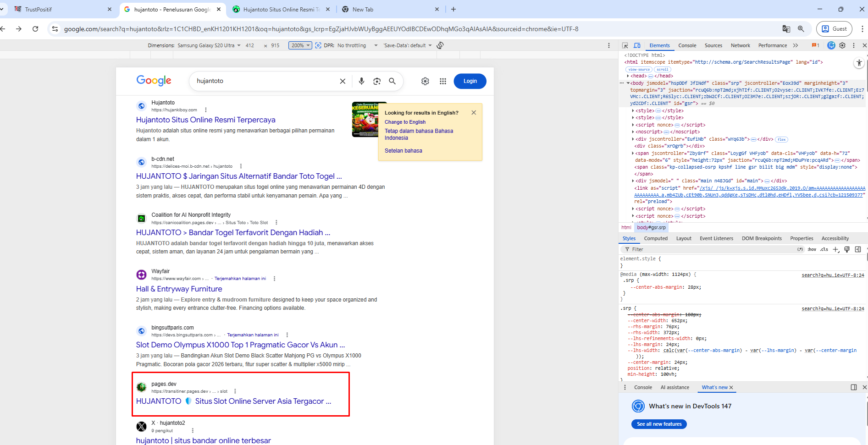Click the rotate device orientation icon

(440, 45)
